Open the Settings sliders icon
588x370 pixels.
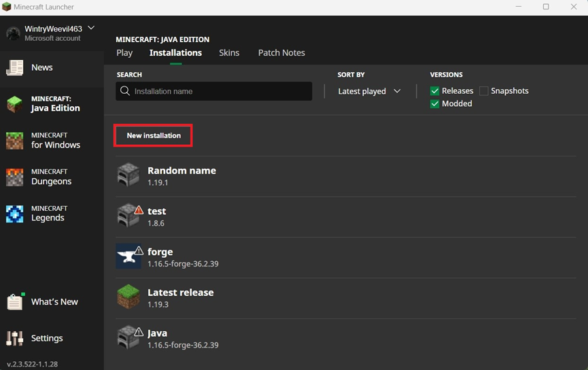click(x=15, y=338)
